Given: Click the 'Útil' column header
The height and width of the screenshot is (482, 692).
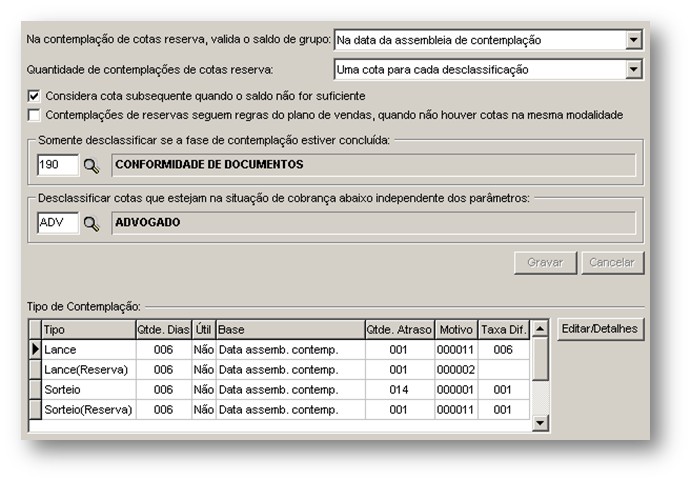Looking at the screenshot, I should point(203,330).
